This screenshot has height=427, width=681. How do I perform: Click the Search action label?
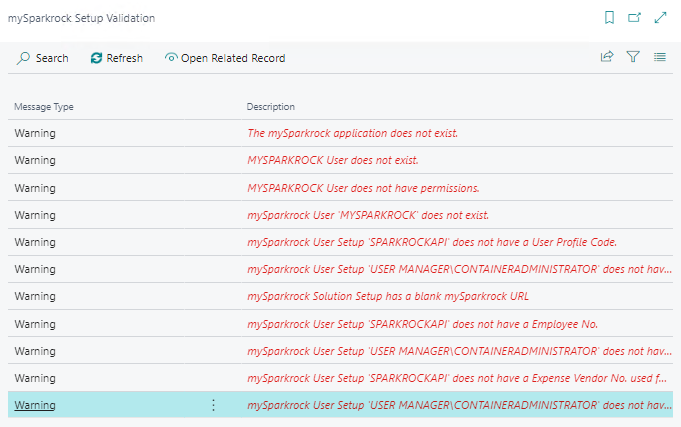[52, 58]
